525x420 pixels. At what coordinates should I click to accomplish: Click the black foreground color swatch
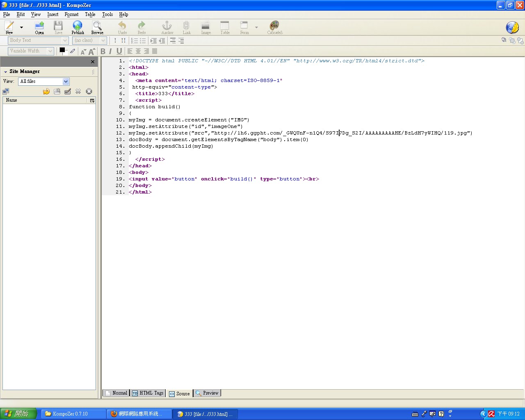coord(62,50)
